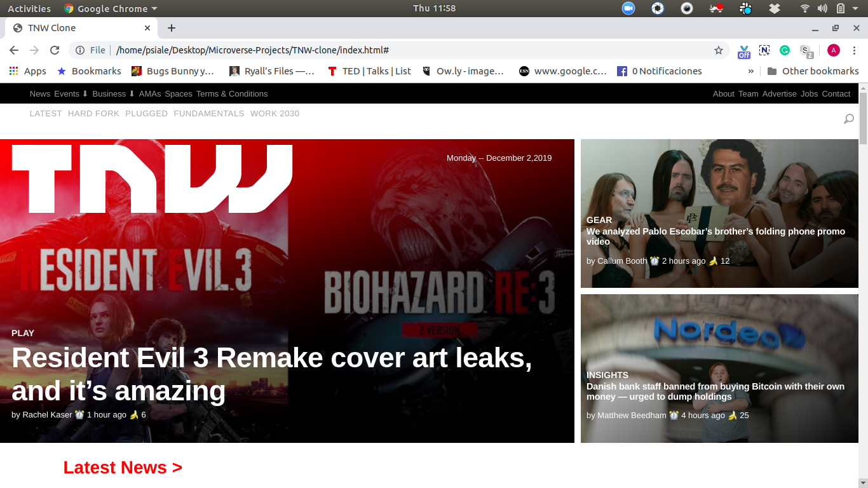Open the TED | Talks | List bookmark
Screen dimensions: 868x488
(369, 71)
